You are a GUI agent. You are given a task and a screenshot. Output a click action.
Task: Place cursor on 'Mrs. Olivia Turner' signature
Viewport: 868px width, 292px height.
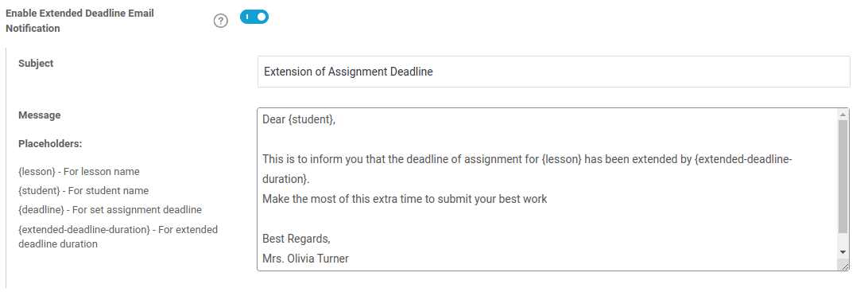click(305, 259)
